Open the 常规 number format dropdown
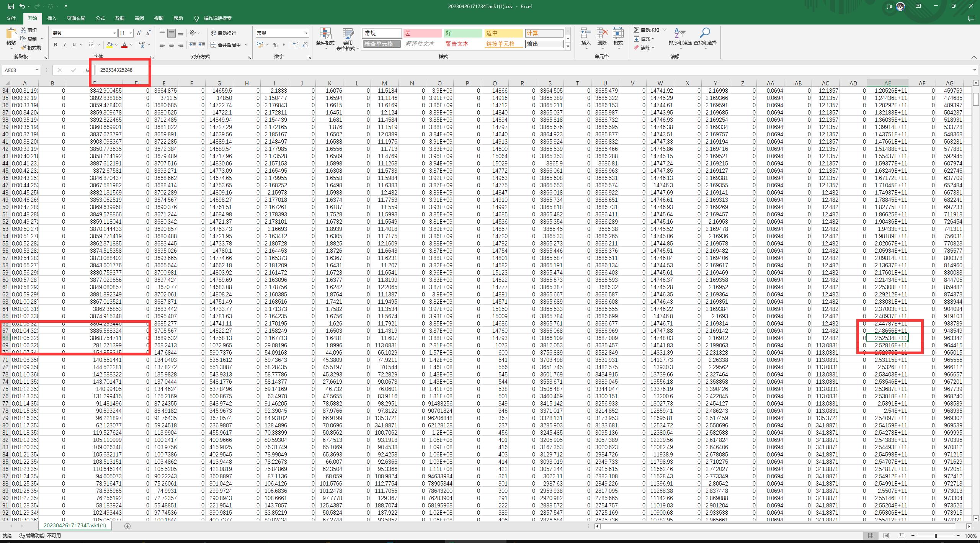Screen dimensions: 980x543 pos(306,33)
